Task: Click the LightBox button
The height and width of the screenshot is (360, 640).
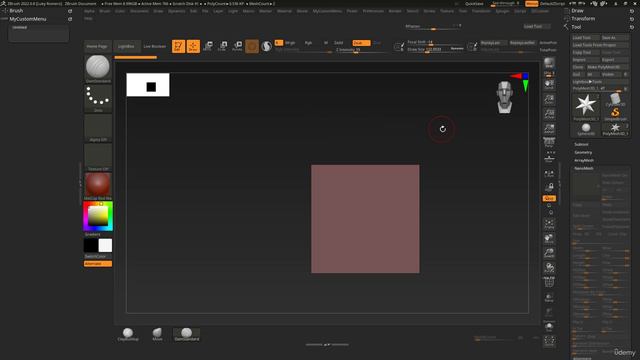Action: point(126,46)
